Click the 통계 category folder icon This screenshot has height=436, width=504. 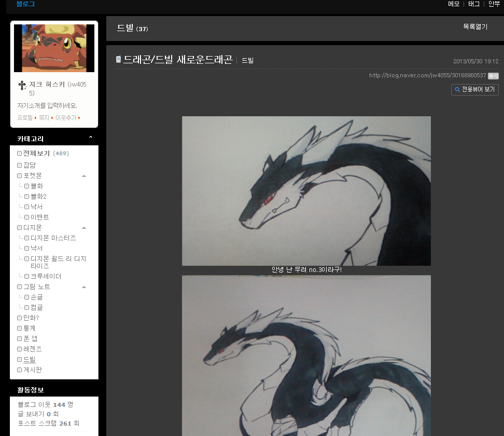[20, 329]
